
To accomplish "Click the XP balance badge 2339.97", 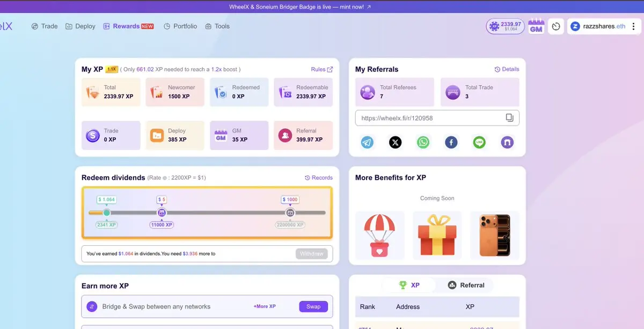I will (x=505, y=26).
